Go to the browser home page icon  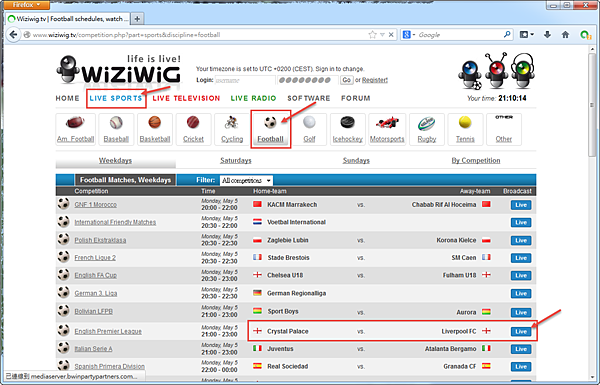tap(565, 35)
